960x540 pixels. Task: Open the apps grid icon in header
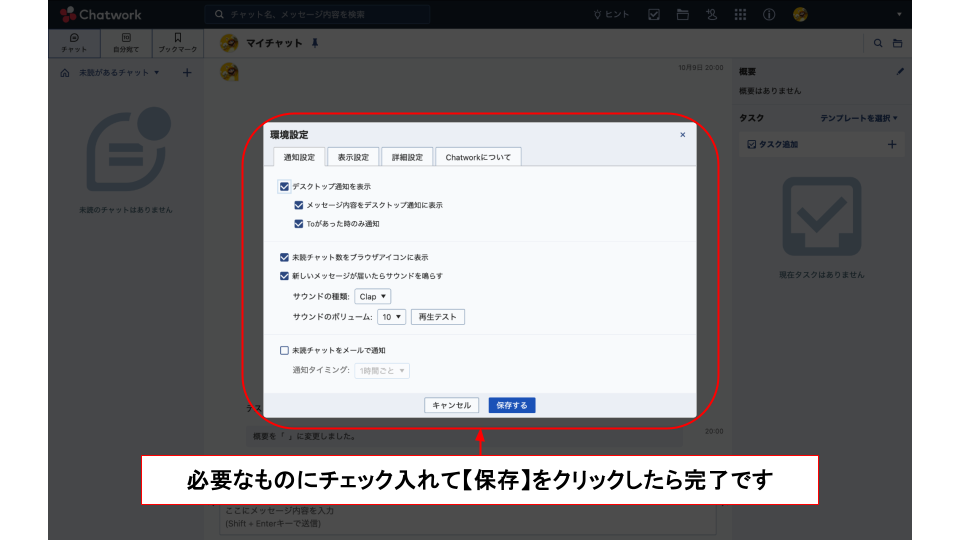(x=740, y=15)
